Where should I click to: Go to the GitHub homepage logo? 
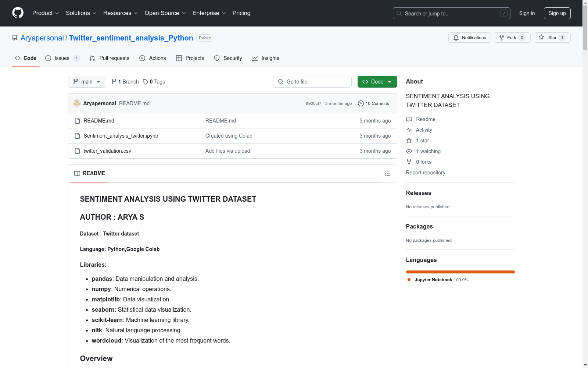[18, 13]
